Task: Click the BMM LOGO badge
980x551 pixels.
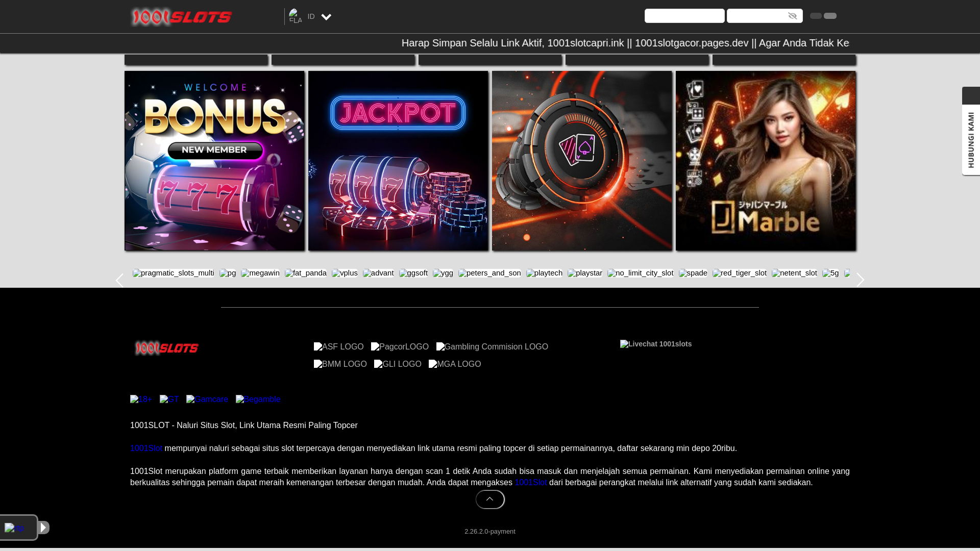Action: tap(340, 364)
